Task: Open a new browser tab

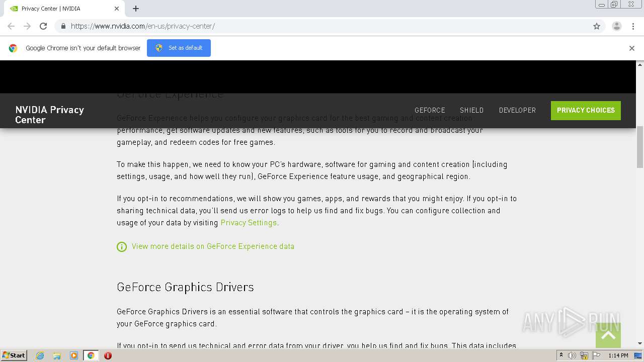Action: pos(136,9)
